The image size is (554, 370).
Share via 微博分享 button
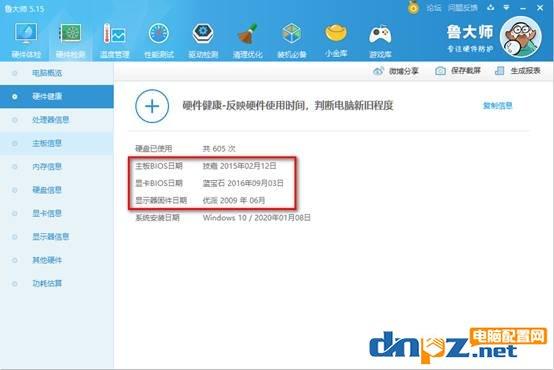[x=395, y=71]
